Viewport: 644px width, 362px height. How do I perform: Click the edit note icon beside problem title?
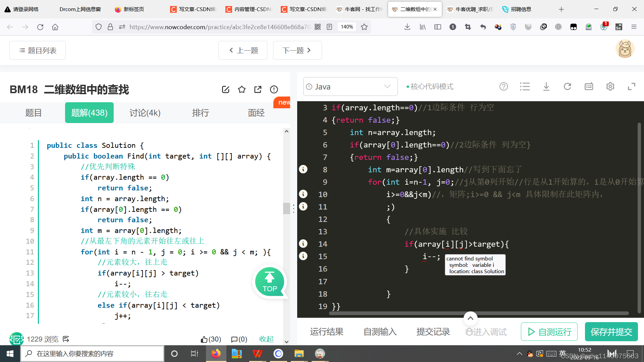tap(225, 89)
